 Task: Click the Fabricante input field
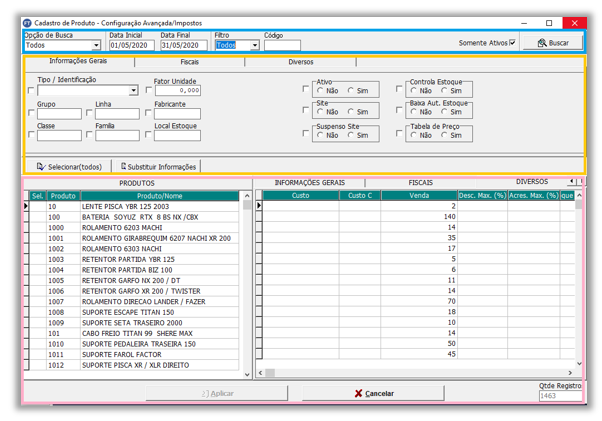(177, 114)
